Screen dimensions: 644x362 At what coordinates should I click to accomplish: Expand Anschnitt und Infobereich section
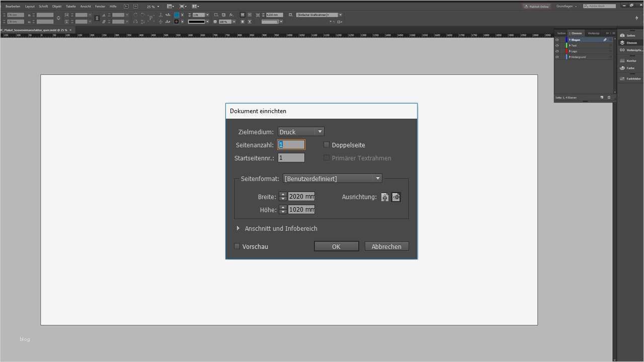click(238, 228)
